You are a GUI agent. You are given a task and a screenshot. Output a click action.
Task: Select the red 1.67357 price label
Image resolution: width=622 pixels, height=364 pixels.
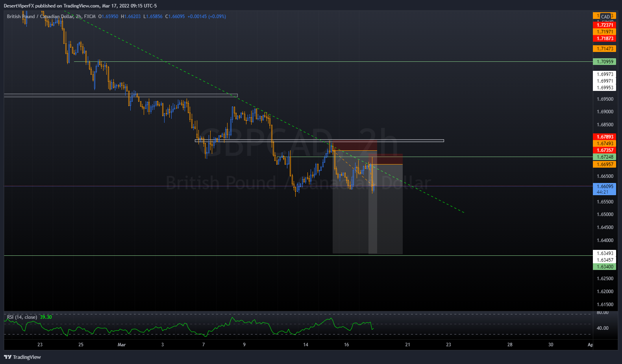(604, 150)
